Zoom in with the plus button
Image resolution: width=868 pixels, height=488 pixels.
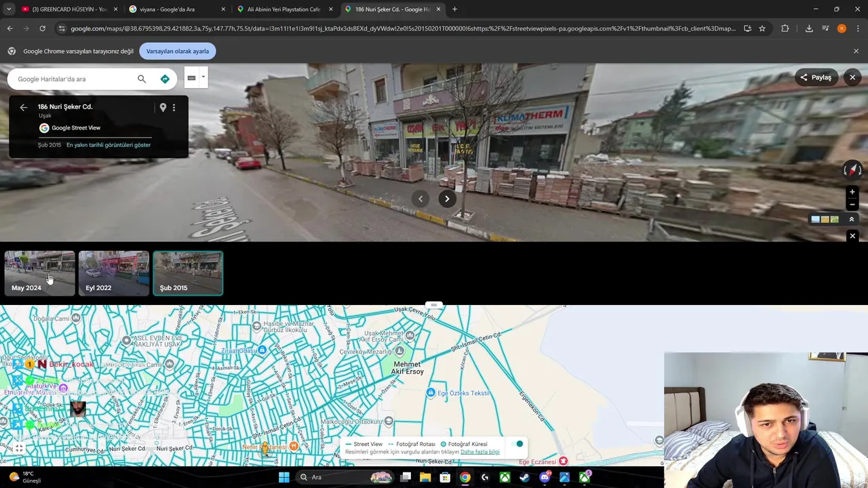click(x=852, y=192)
